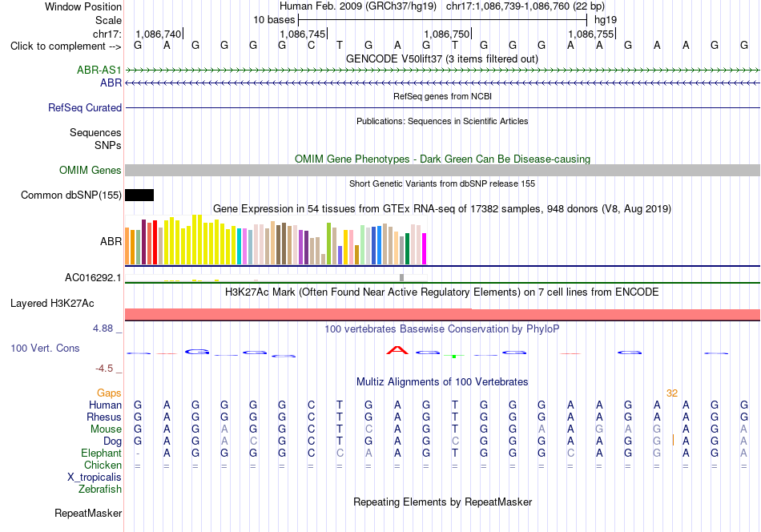
Task: Click the 1,086,755 ruler position label
Action: pos(592,34)
